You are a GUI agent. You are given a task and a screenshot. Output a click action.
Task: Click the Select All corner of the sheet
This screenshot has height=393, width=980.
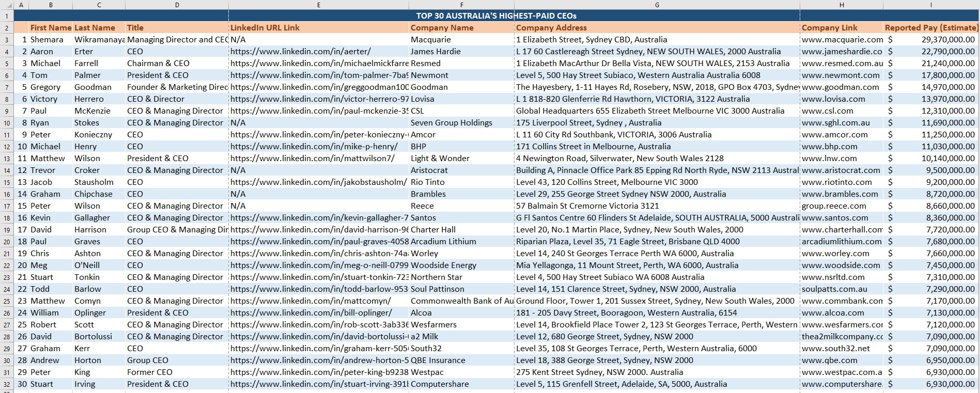7,5
